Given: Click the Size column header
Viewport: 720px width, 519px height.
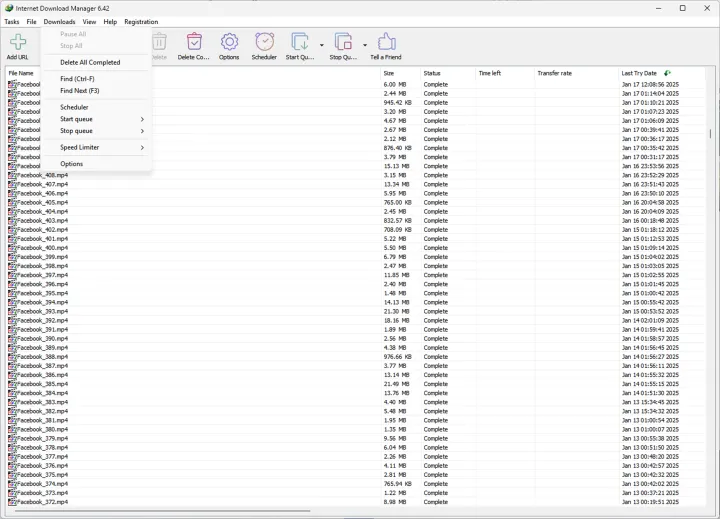Looking at the screenshot, I should 389,73.
